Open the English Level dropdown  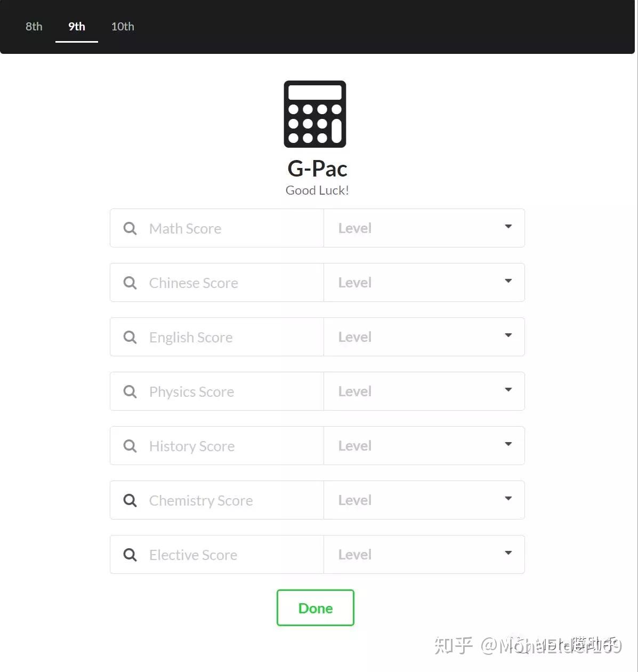tap(424, 337)
